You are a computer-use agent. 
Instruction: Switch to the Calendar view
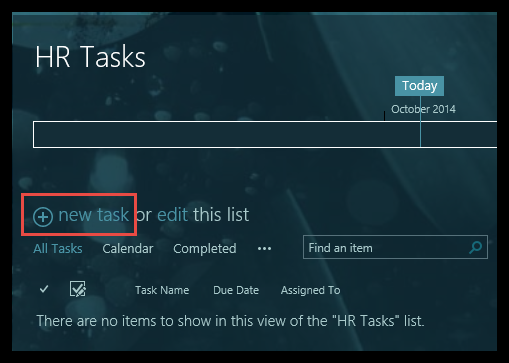coord(128,249)
